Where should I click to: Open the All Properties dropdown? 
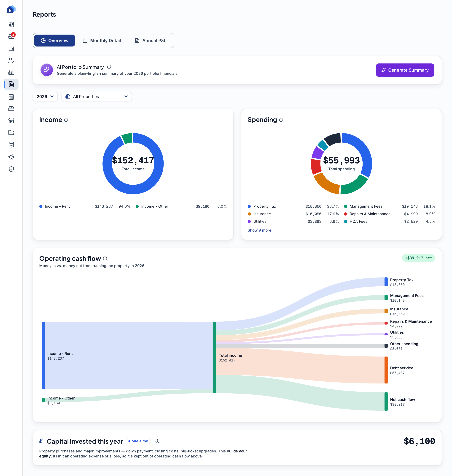click(97, 96)
